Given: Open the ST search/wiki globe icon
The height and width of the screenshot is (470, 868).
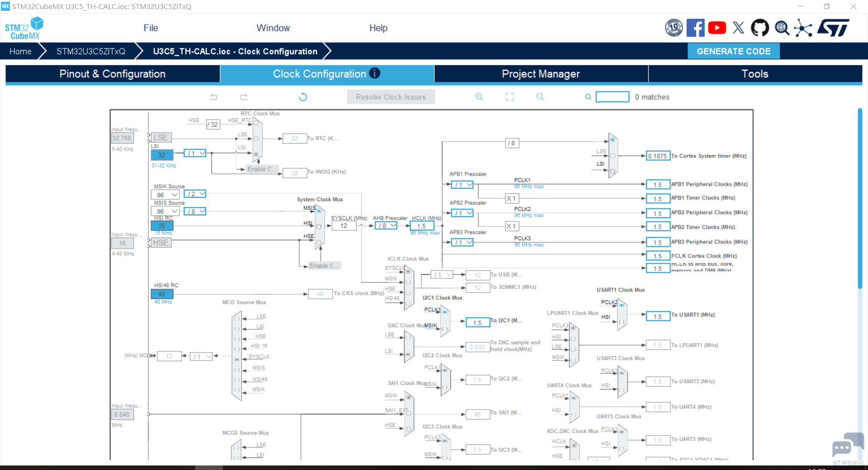Looking at the screenshot, I should [782, 28].
